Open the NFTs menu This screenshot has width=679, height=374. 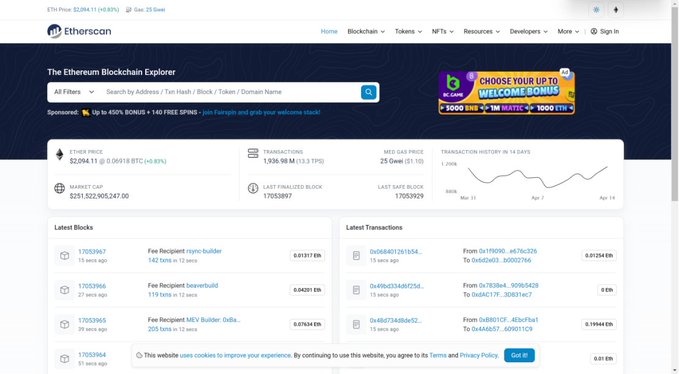tap(443, 31)
